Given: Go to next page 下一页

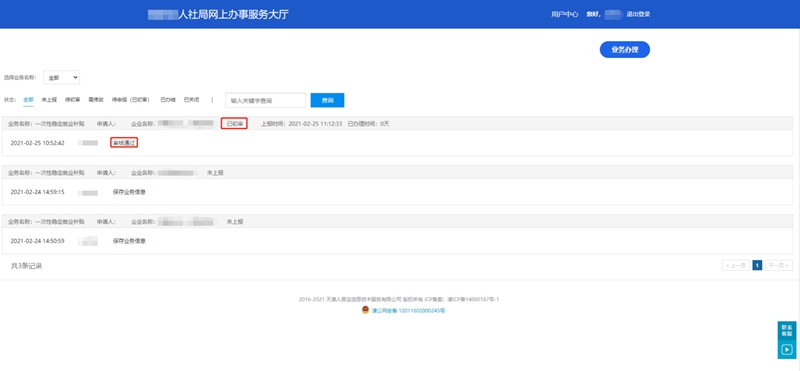Looking at the screenshot, I should [x=779, y=265].
